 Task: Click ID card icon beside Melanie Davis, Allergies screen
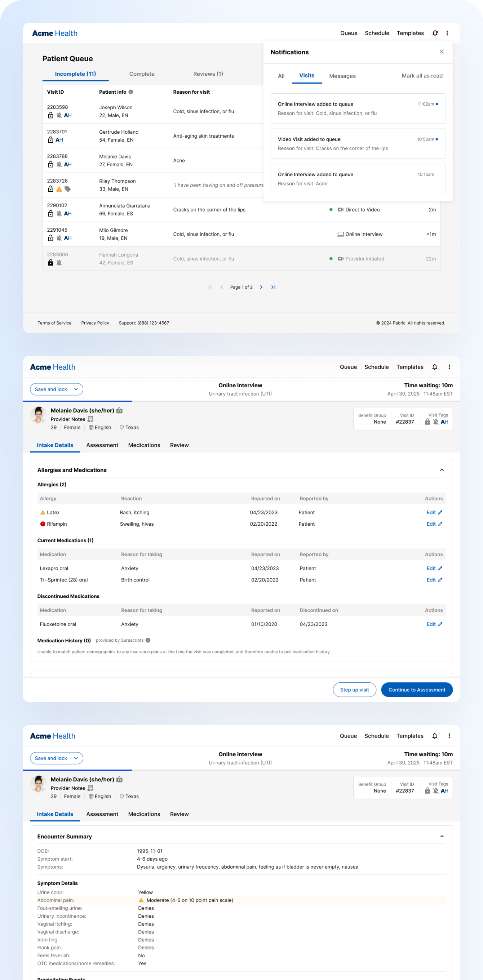tap(120, 410)
